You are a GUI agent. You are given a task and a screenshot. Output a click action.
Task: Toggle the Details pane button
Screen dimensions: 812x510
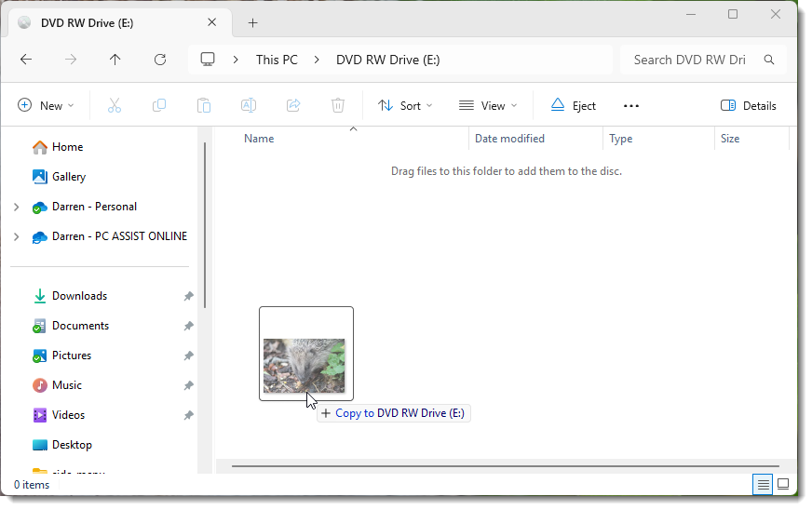coord(749,105)
